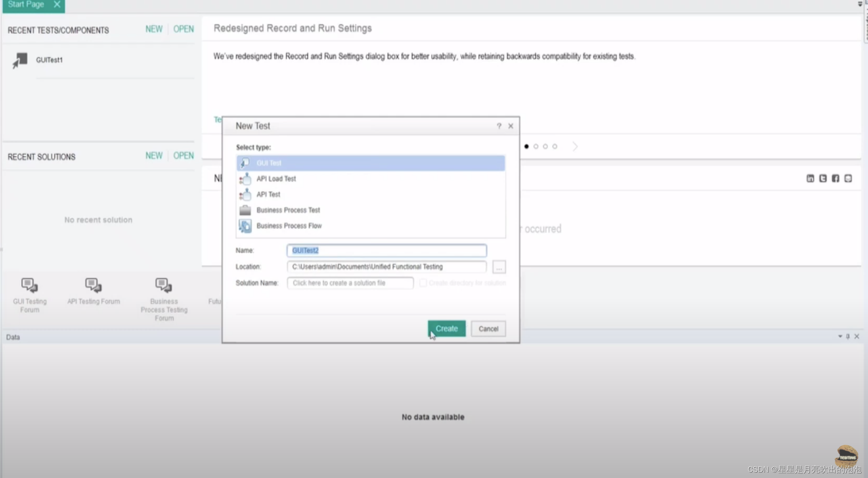Select the API Load Test icon

click(x=245, y=179)
